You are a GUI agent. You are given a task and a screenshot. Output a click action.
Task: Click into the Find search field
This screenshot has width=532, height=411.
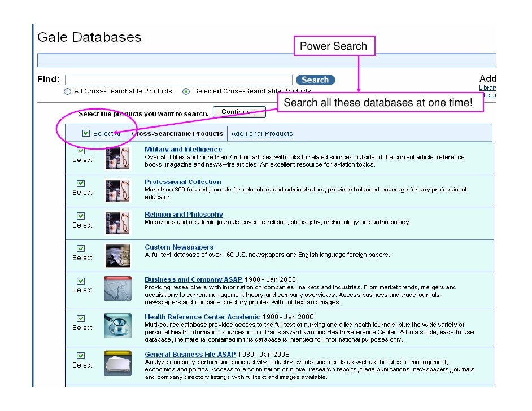tap(178, 80)
